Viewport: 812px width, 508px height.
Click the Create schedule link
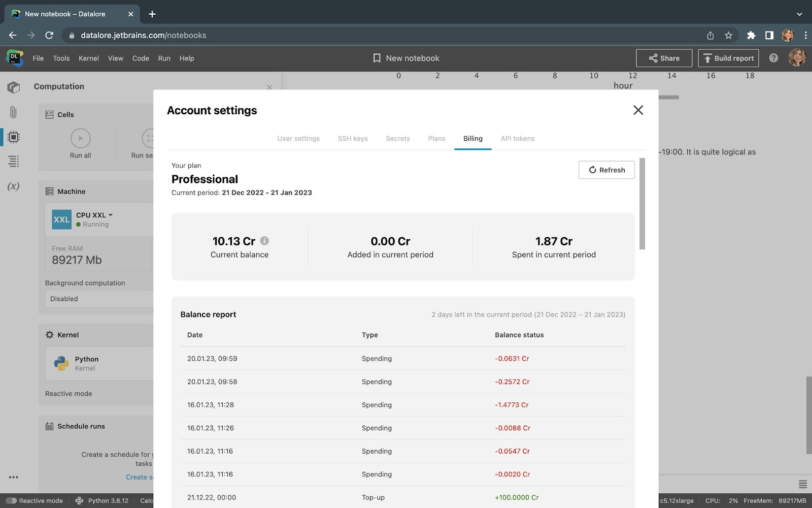coord(140,477)
